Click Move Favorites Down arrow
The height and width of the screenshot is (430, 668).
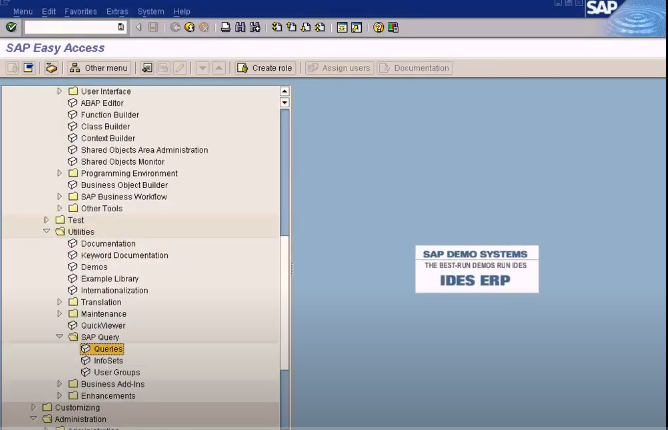click(x=202, y=68)
